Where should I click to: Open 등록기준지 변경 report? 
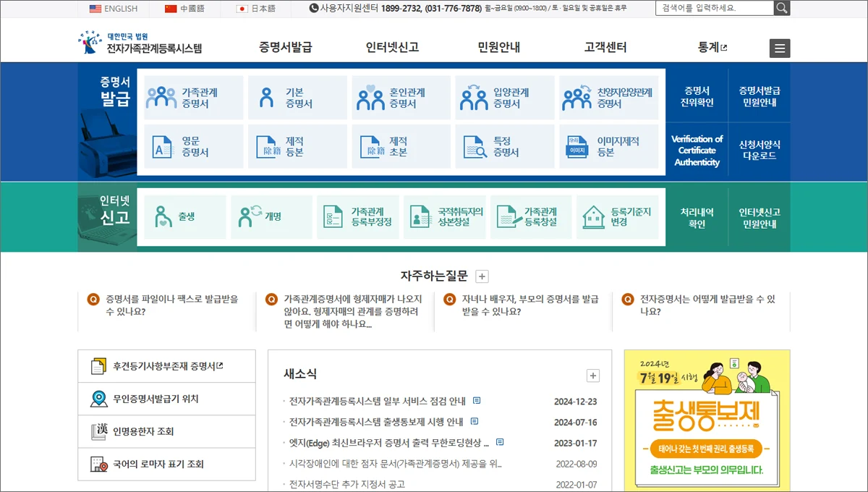point(618,217)
